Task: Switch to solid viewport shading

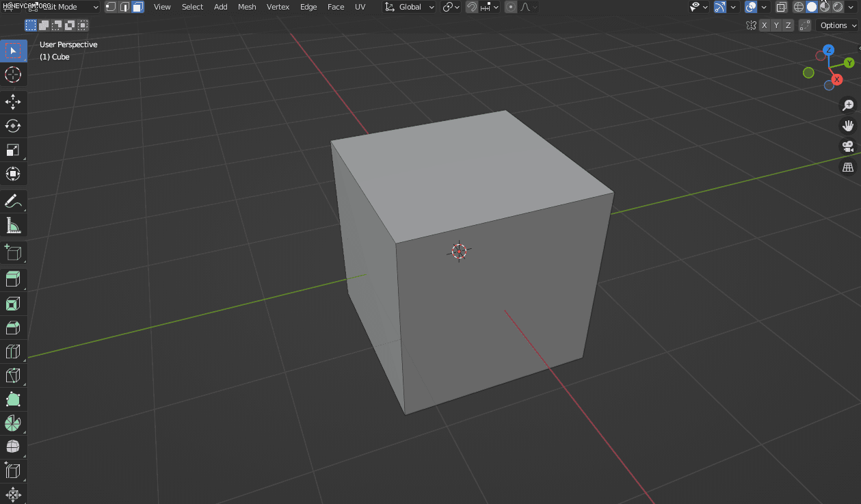Action: pos(812,7)
